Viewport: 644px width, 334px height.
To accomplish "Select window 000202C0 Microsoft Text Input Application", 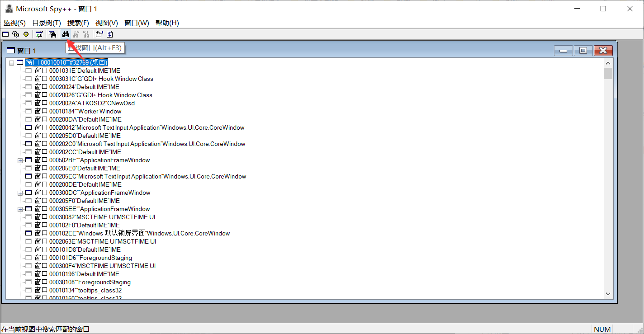I will 140,144.
